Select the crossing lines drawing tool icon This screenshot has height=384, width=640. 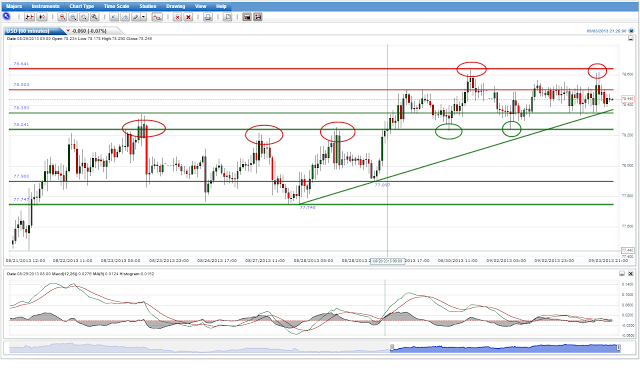125,17
